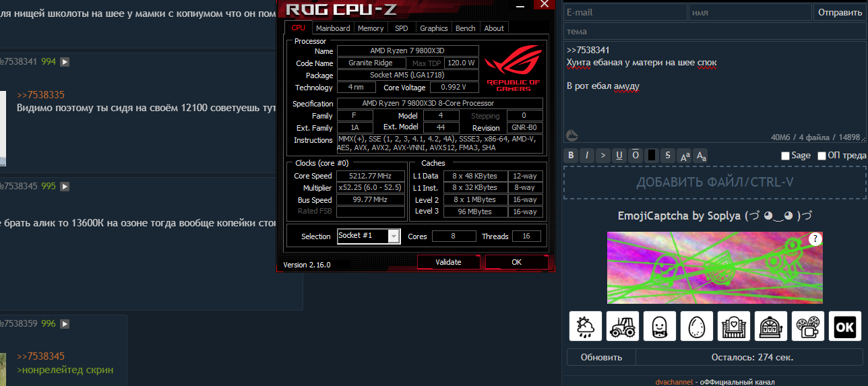This screenshot has width=868, height=386.
Task: Apply subscript formatting button
Action: tap(701, 156)
